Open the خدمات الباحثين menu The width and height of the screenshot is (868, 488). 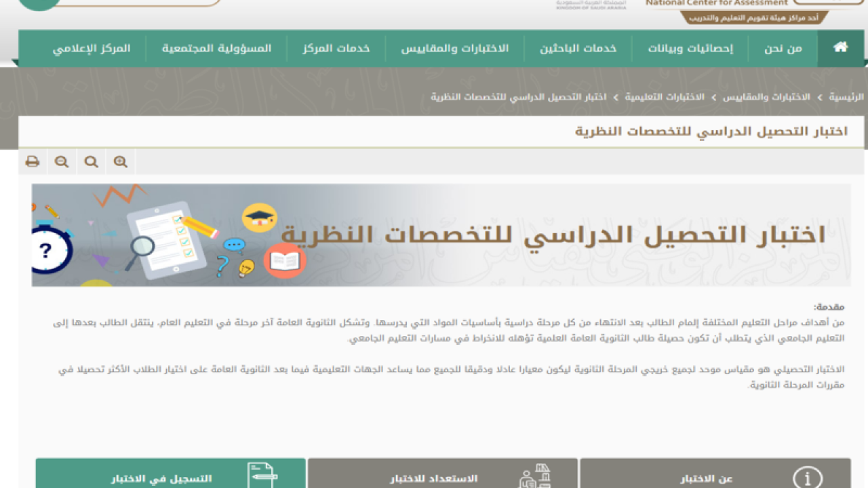(578, 48)
